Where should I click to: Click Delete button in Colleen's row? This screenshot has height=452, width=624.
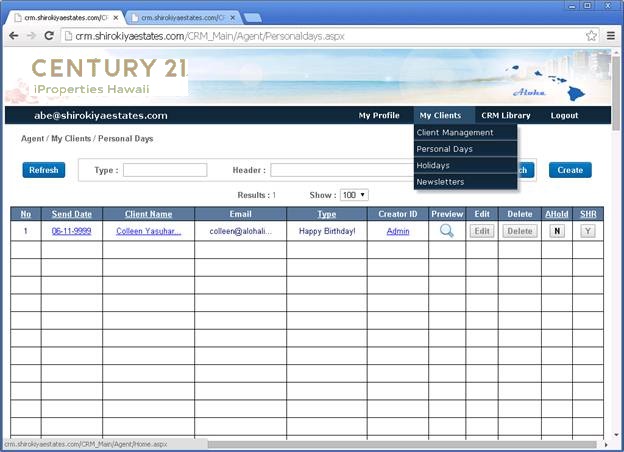click(x=520, y=231)
